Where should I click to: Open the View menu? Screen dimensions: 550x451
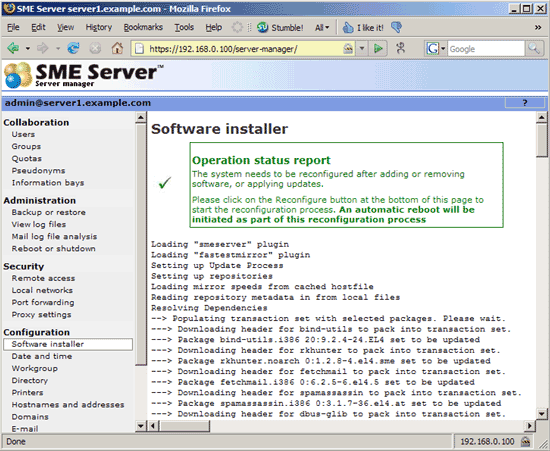tap(65, 27)
